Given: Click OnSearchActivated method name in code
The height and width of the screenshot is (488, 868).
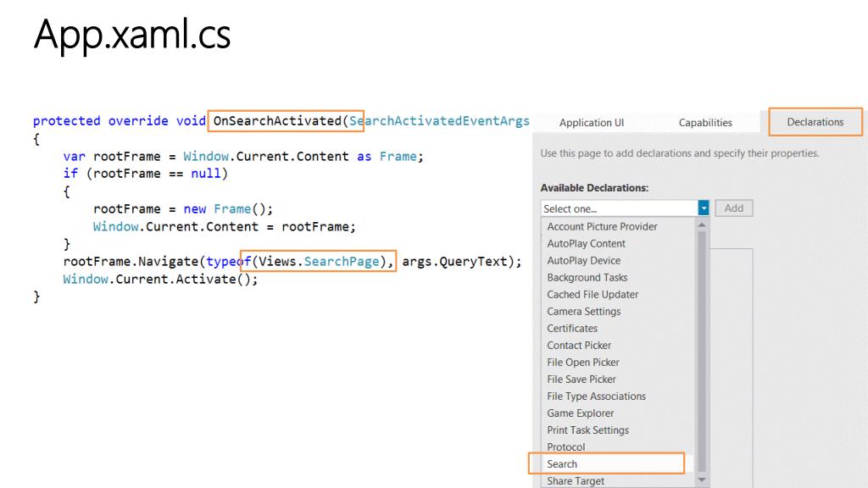Looking at the screenshot, I should tap(277, 120).
